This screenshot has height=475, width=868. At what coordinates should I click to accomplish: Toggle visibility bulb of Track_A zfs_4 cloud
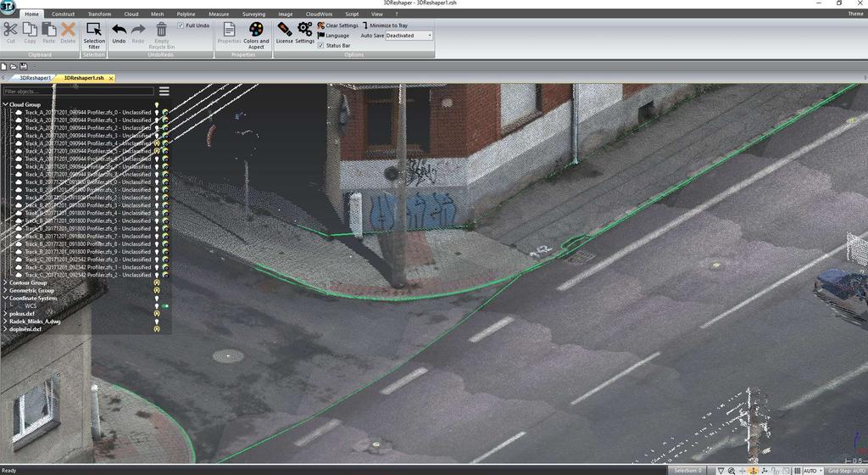(x=157, y=142)
